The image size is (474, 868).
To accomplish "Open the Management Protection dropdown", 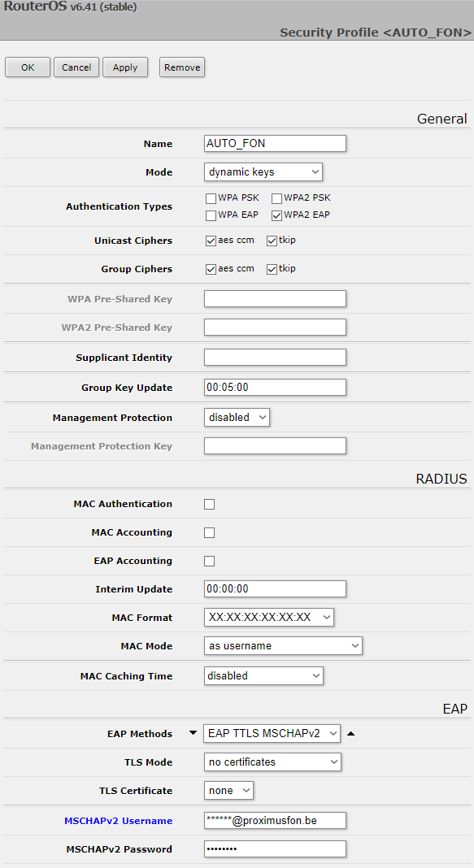I will [x=237, y=416].
